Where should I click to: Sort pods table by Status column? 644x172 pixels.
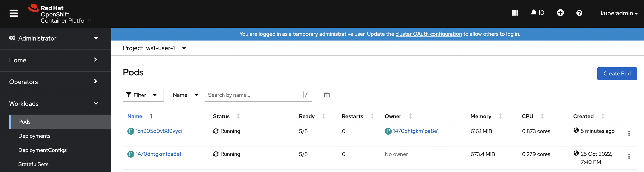[221, 116]
